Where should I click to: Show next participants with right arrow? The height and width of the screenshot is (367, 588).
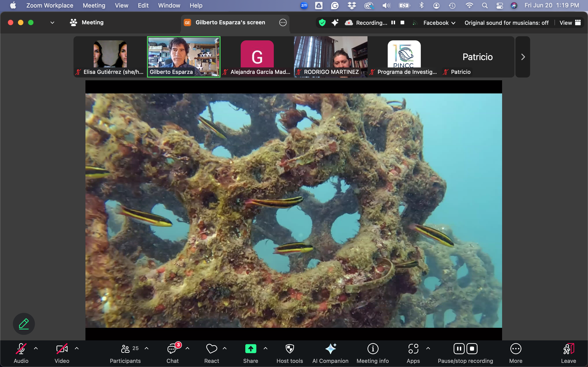(x=523, y=57)
